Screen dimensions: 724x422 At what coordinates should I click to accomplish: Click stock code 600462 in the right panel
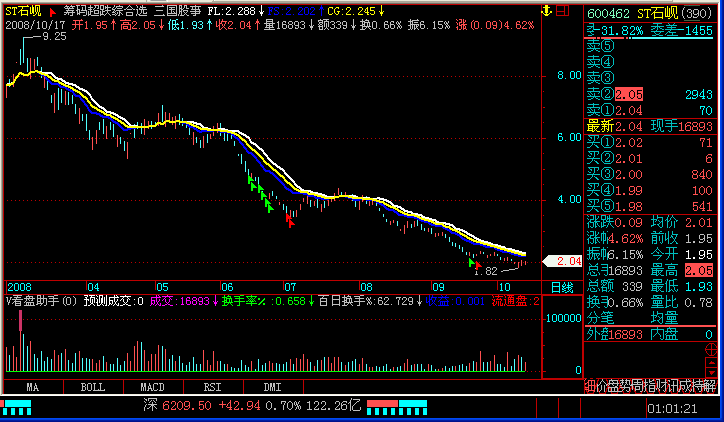[609, 13]
